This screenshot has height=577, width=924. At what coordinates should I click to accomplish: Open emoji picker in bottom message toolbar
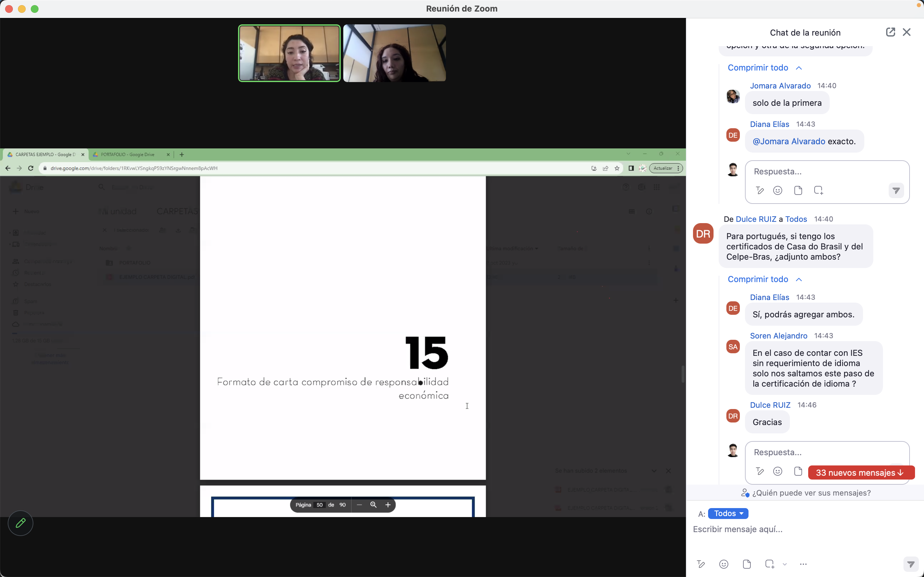(723, 564)
